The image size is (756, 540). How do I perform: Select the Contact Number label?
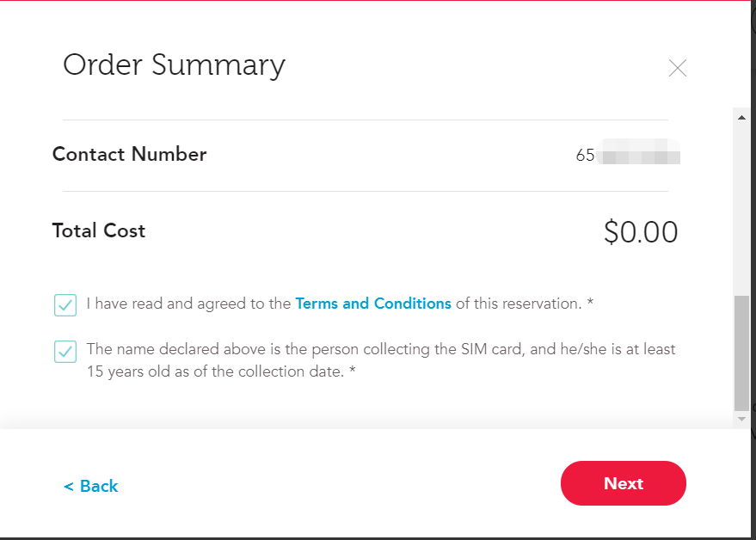pos(129,154)
